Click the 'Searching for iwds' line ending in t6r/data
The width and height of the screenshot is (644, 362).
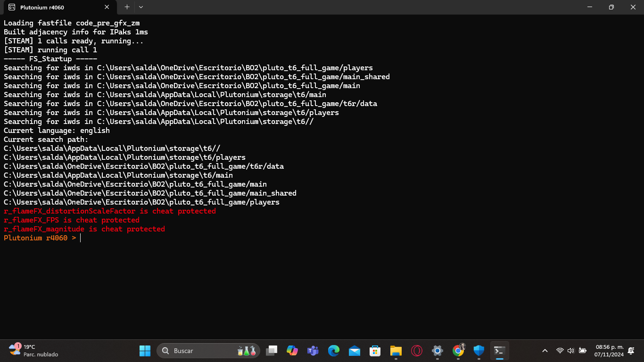[x=190, y=104]
